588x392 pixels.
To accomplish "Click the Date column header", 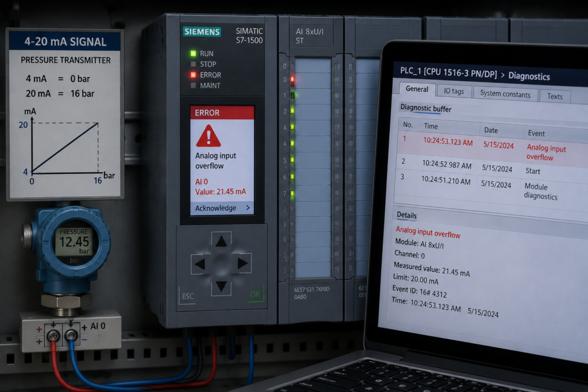I will point(491,130).
